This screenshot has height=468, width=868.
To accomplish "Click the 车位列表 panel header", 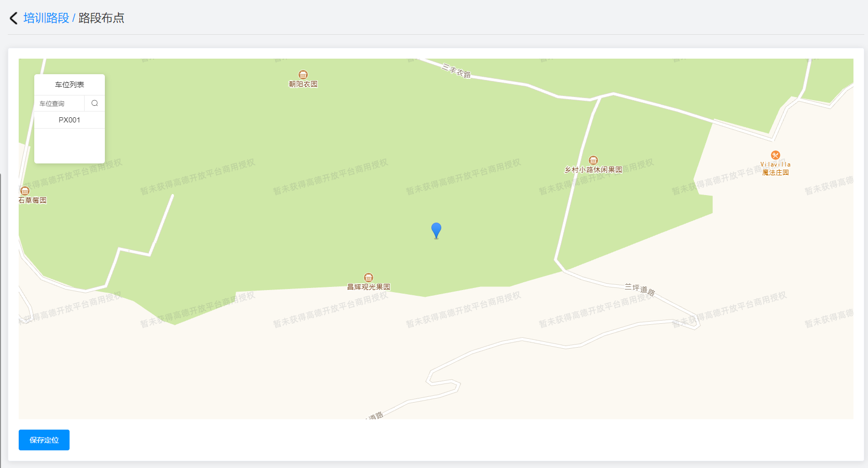I will tap(70, 85).
